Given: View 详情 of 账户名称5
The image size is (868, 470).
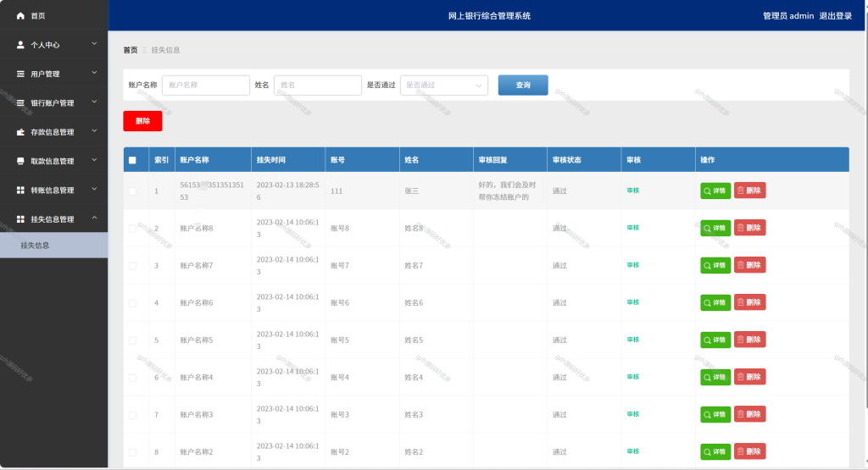Looking at the screenshot, I should pyautogui.click(x=715, y=340).
